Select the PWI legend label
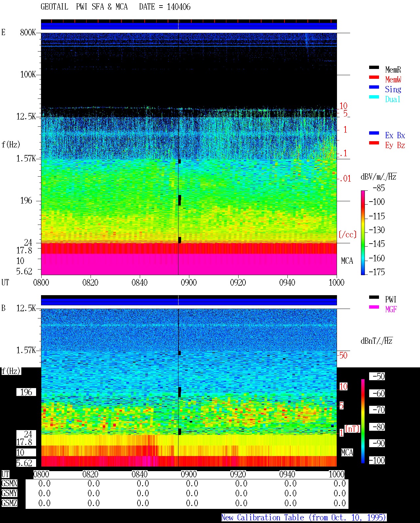 (391, 299)
